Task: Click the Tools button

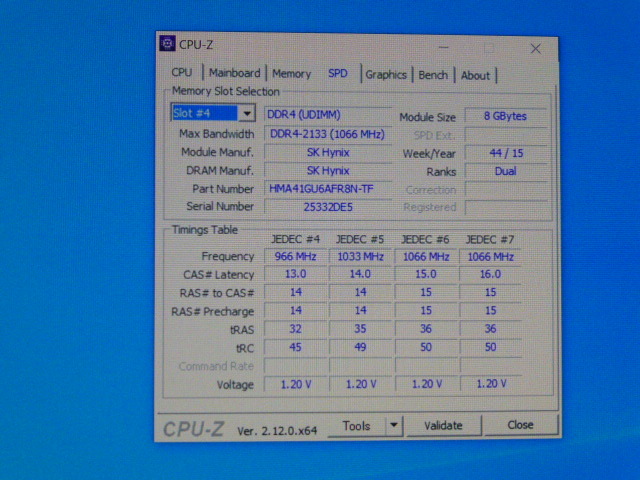Action: (356, 426)
